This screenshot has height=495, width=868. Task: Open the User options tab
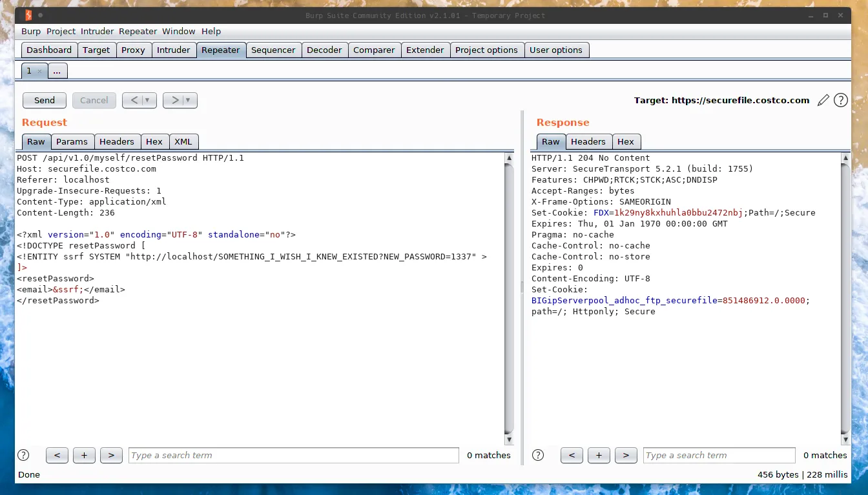pos(556,50)
